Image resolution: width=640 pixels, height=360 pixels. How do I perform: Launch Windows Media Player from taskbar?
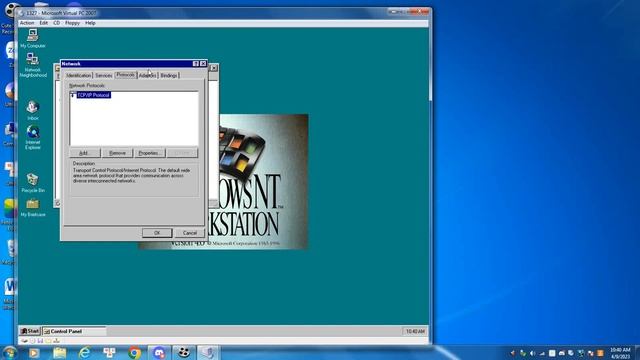(34, 353)
